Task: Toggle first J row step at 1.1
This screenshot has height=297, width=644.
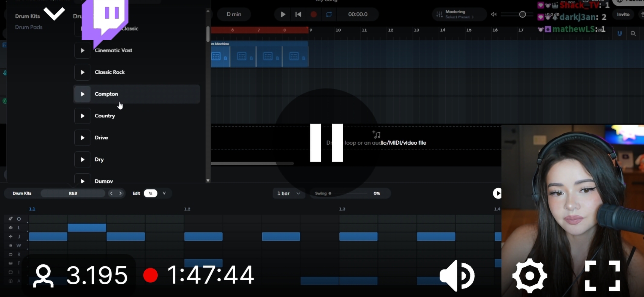Action: (48, 237)
